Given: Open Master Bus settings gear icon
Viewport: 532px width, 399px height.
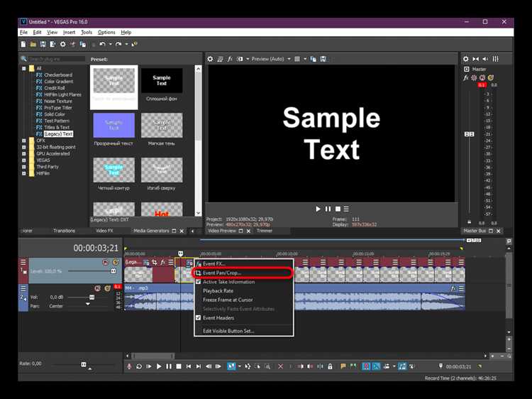Looking at the screenshot, I should (x=465, y=59).
